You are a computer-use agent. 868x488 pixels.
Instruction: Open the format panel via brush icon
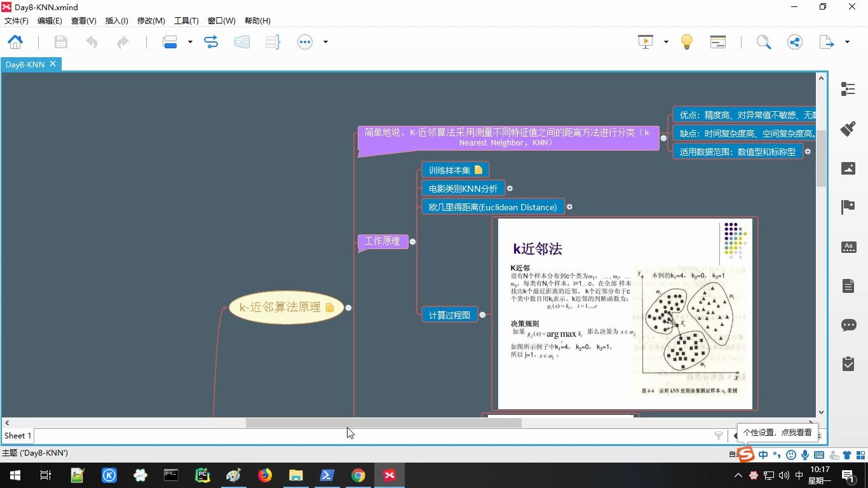point(848,128)
